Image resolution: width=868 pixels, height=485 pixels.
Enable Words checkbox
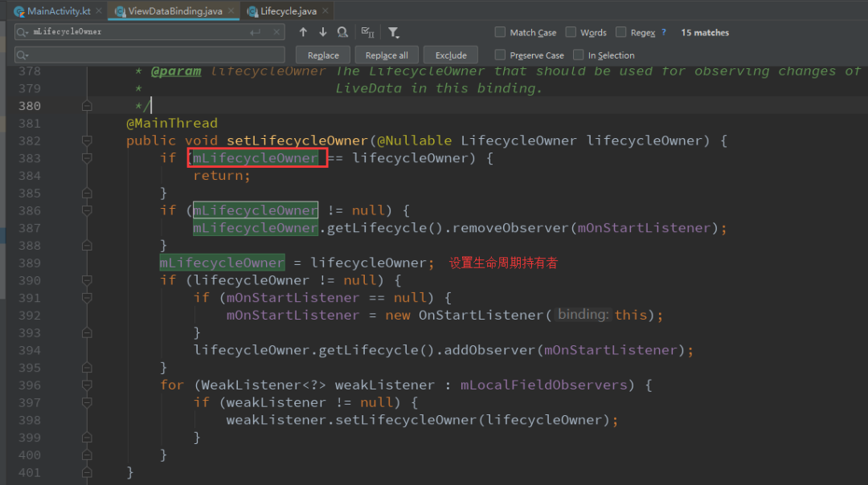[x=571, y=32]
